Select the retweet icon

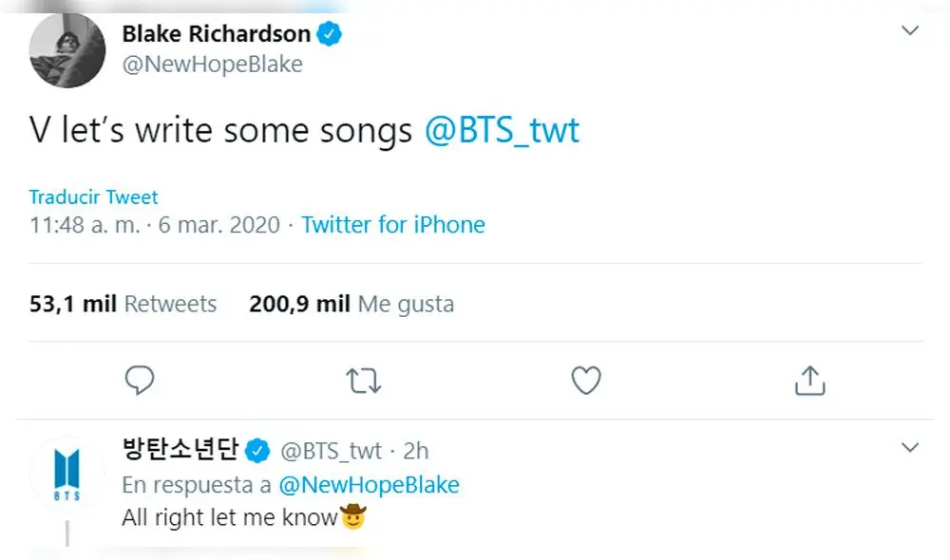pyautogui.click(x=364, y=380)
